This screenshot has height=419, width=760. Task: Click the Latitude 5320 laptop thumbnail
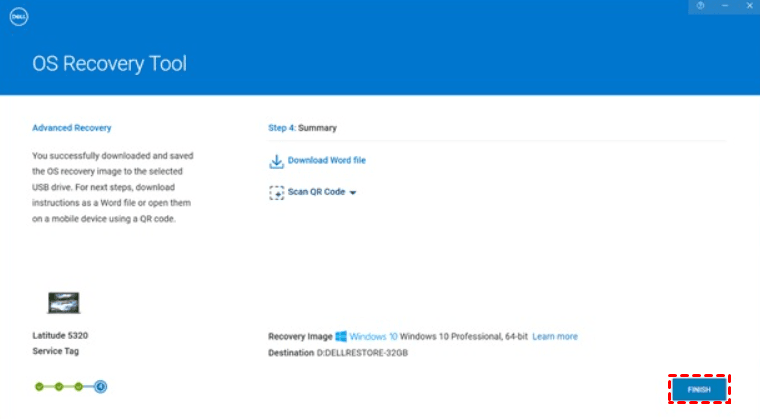coord(63,303)
